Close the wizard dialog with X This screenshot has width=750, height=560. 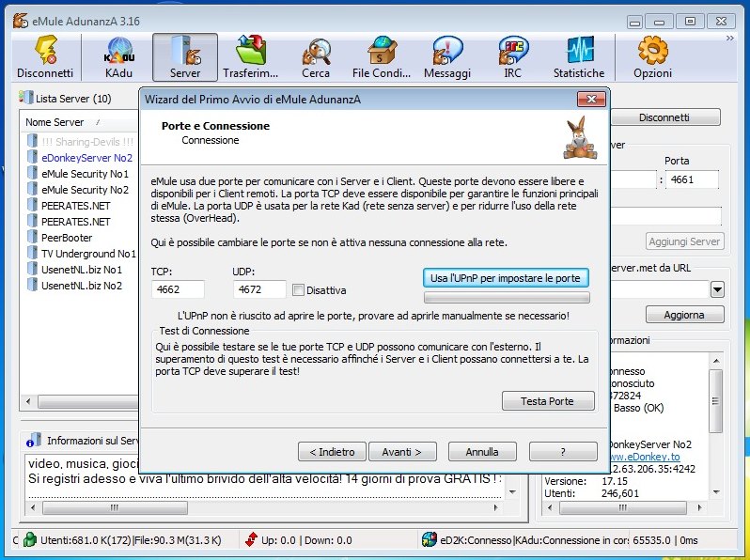592,99
